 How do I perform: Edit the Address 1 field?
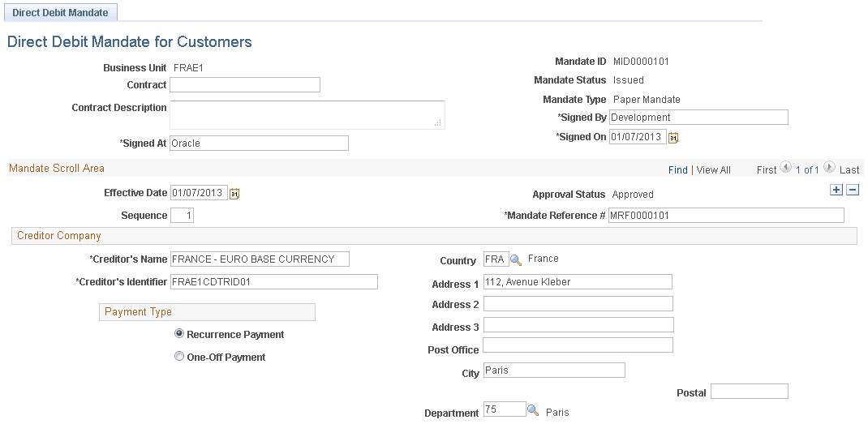pyautogui.click(x=578, y=282)
